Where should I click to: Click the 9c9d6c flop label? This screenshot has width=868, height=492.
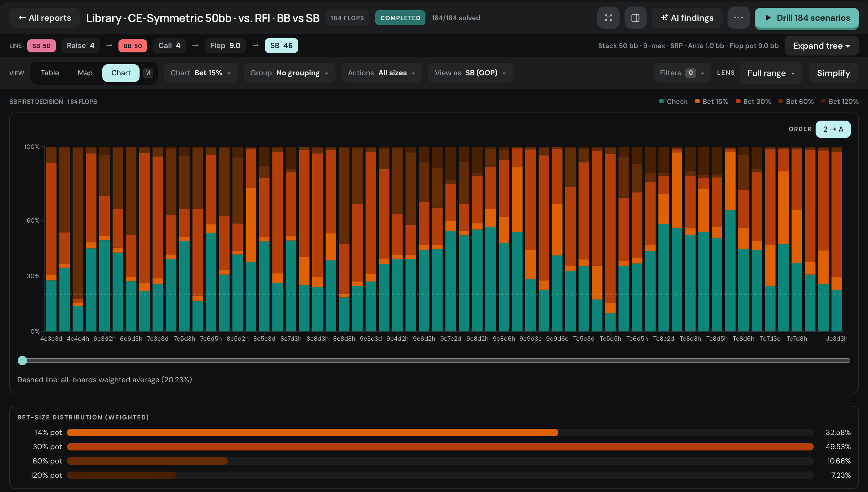[x=557, y=339]
